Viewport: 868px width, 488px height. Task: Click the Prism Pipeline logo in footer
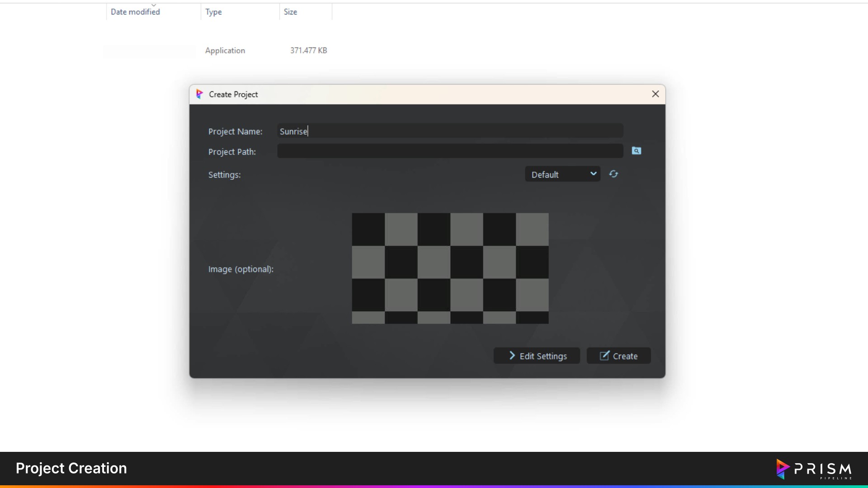click(x=814, y=469)
